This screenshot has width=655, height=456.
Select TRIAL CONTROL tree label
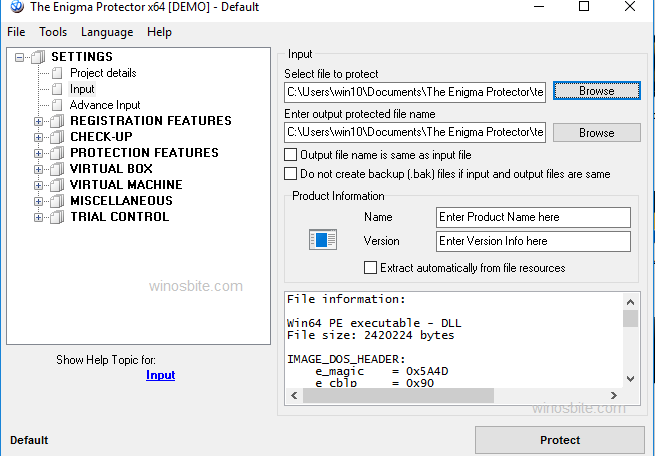coord(119,217)
